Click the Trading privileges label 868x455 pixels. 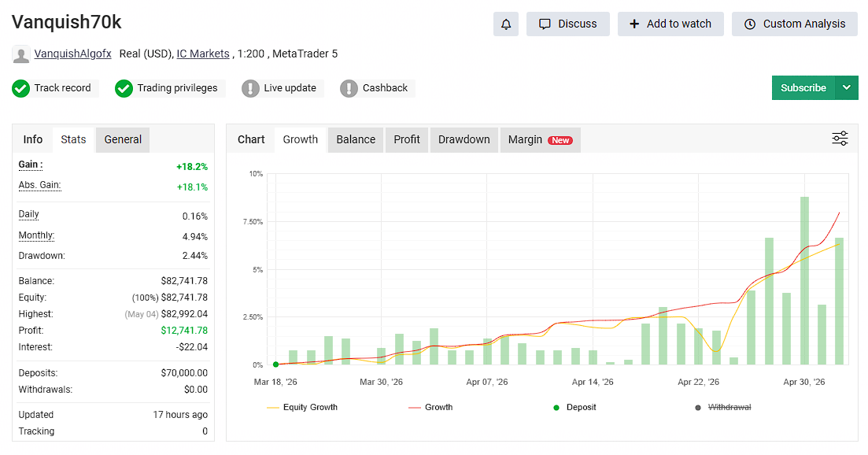click(x=177, y=88)
